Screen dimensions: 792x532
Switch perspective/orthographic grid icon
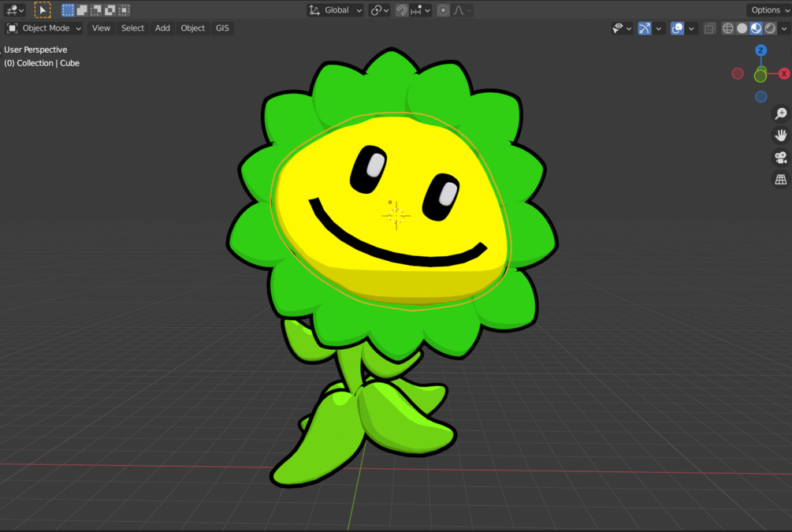(781, 180)
